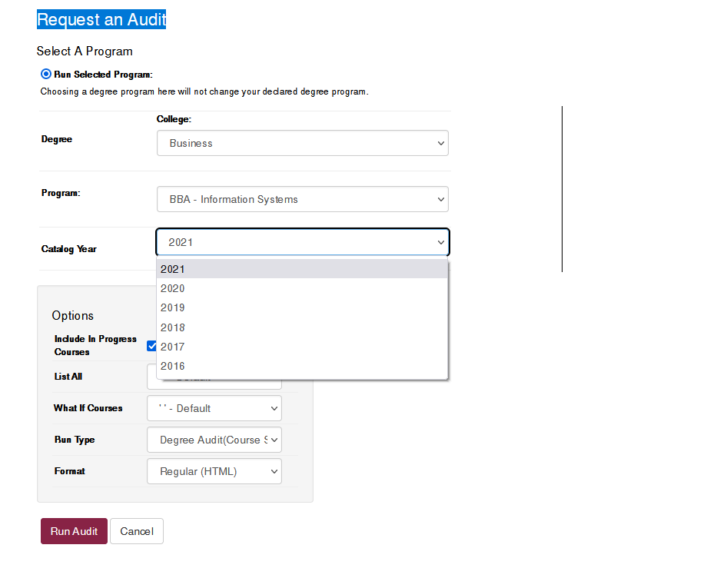
Task: Open the College dropdown showing Business
Action: (x=302, y=143)
